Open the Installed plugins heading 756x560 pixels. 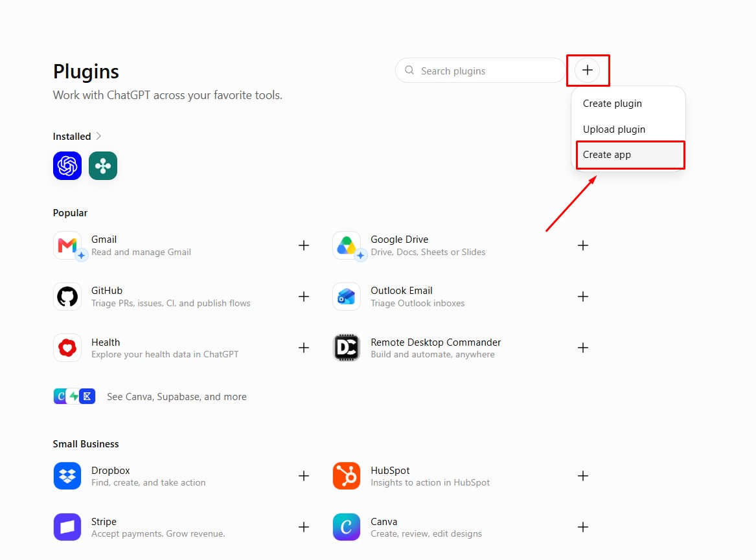pos(72,137)
